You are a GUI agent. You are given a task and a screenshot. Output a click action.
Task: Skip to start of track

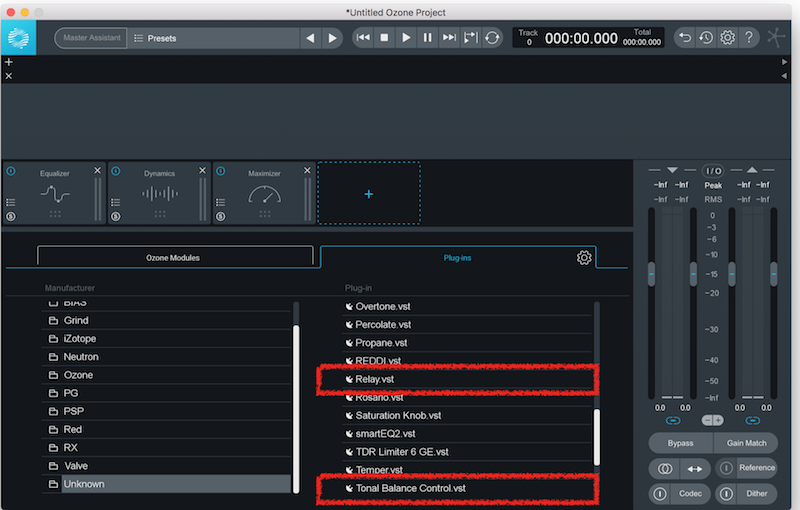click(363, 38)
